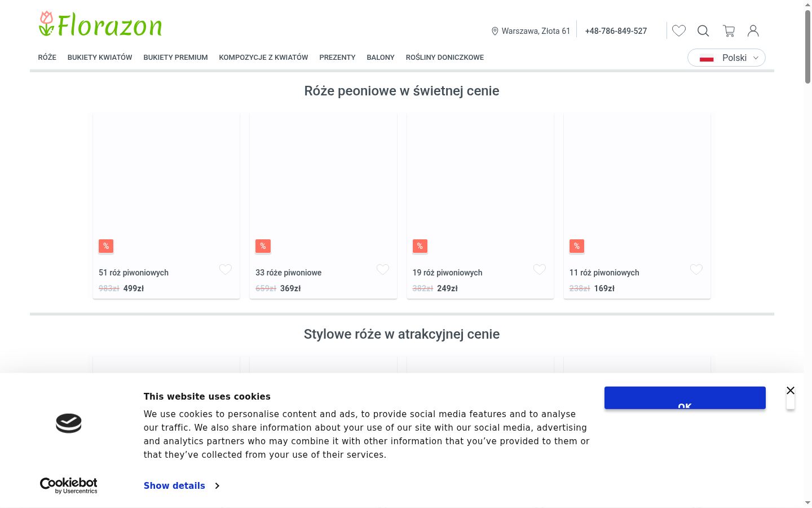The image size is (812, 508).
Task: Click the 369zł sale price
Action: [x=290, y=288]
